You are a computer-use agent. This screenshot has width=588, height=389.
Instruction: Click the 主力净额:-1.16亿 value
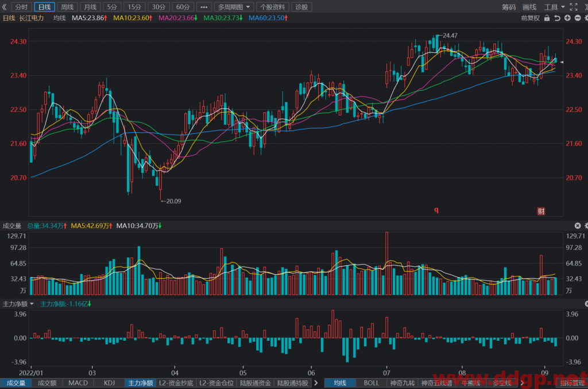click(x=65, y=304)
